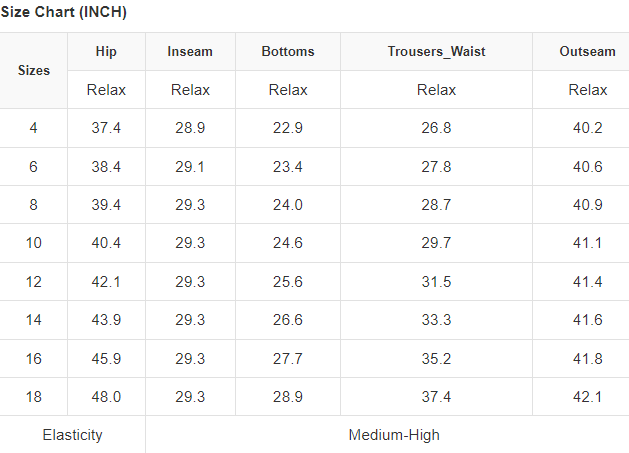The width and height of the screenshot is (629, 453).
Task: Click the Bottoms value 24.0
Action: pyautogui.click(x=288, y=205)
